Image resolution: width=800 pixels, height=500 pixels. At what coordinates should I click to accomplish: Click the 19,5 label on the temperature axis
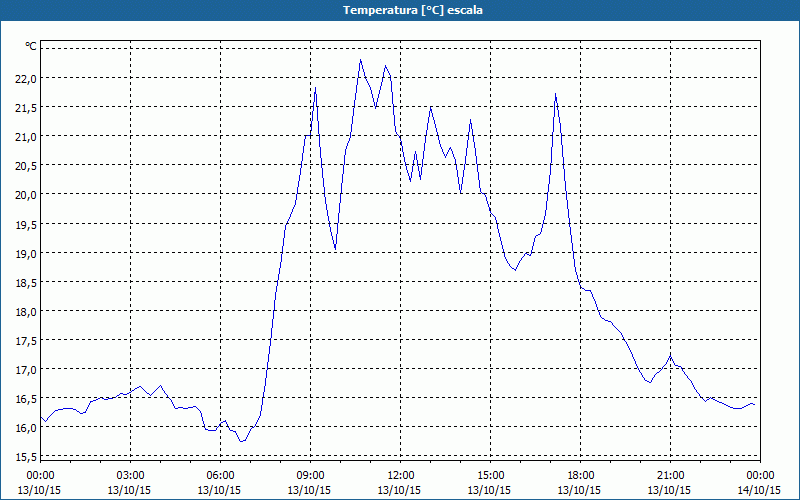[x=28, y=224]
